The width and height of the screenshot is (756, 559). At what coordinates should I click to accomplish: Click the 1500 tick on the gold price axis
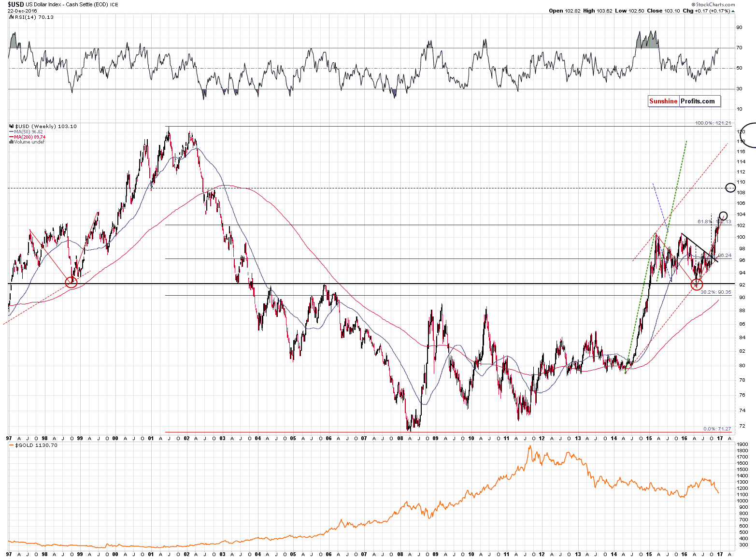[742, 470]
